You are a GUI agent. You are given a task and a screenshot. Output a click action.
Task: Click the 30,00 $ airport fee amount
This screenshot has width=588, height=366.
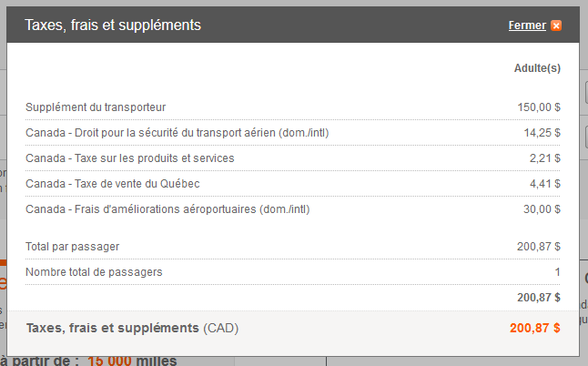point(542,209)
